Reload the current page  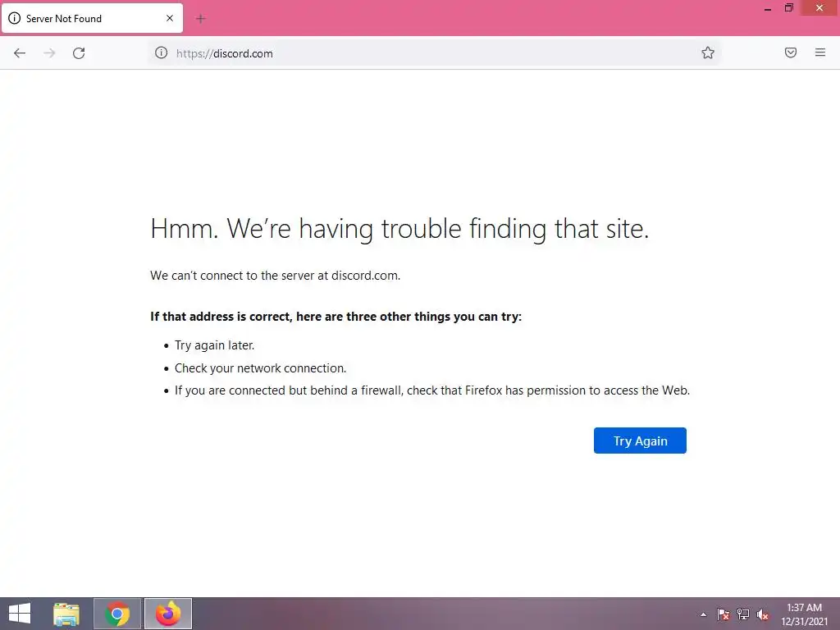[79, 53]
